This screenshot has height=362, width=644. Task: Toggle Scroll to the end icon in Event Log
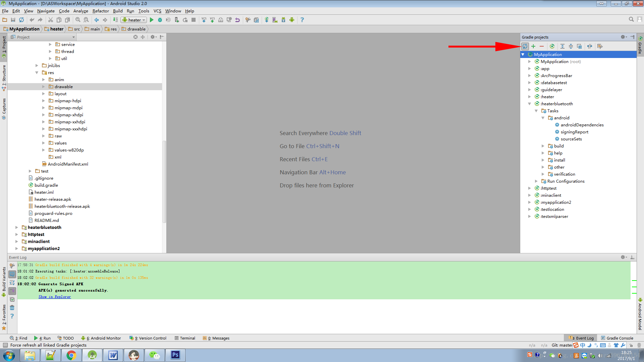pos(12,291)
